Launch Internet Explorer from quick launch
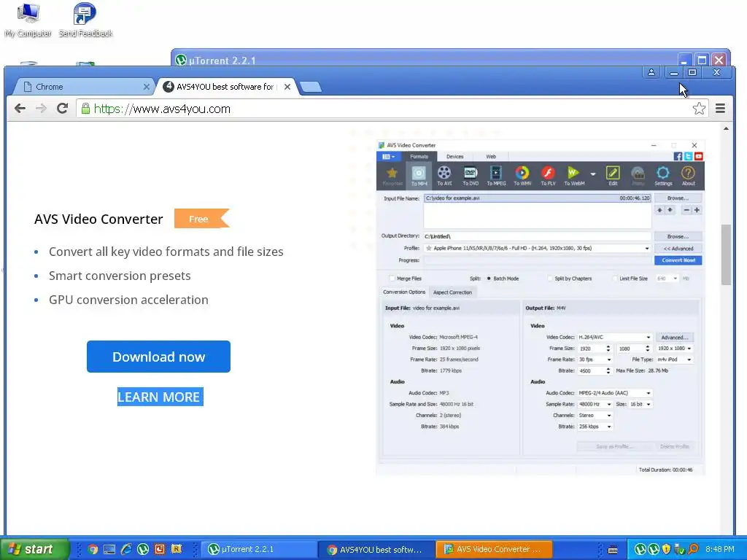Image resolution: width=747 pixels, height=560 pixels. point(126,549)
